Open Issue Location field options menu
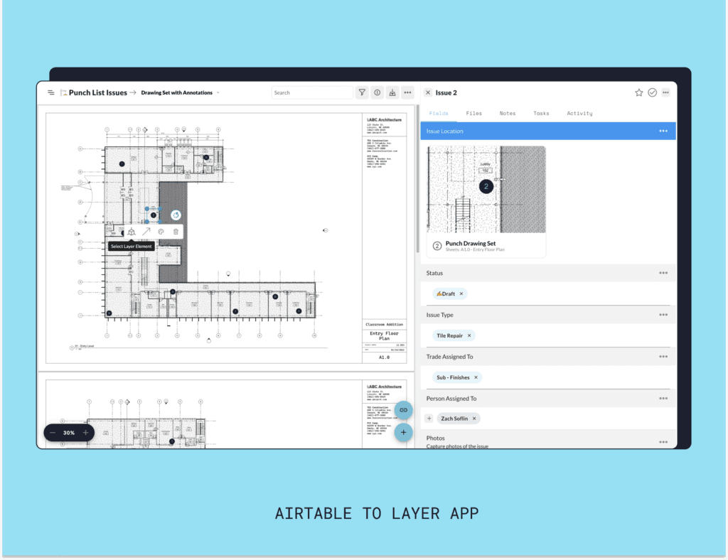This screenshot has width=728, height=560. click(x=663, y=131)
